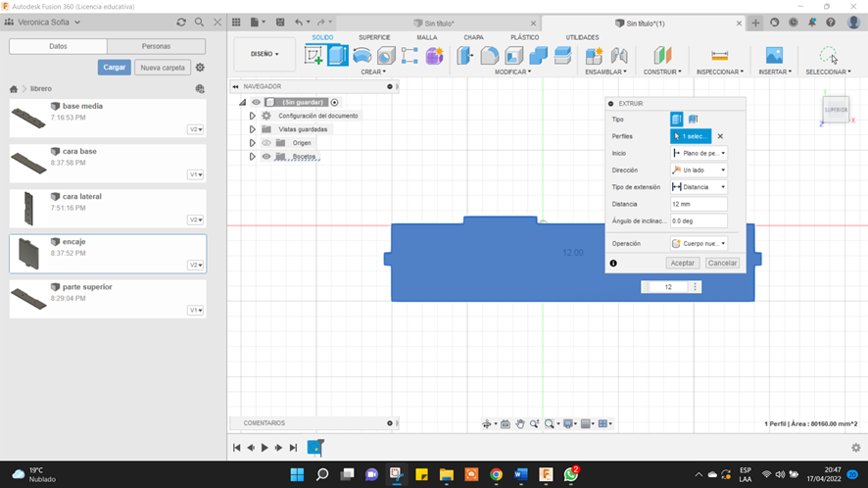Choose standard Extrude type icon
The width and height of the screenshot is (868, 488).
(x=676, y=120)
